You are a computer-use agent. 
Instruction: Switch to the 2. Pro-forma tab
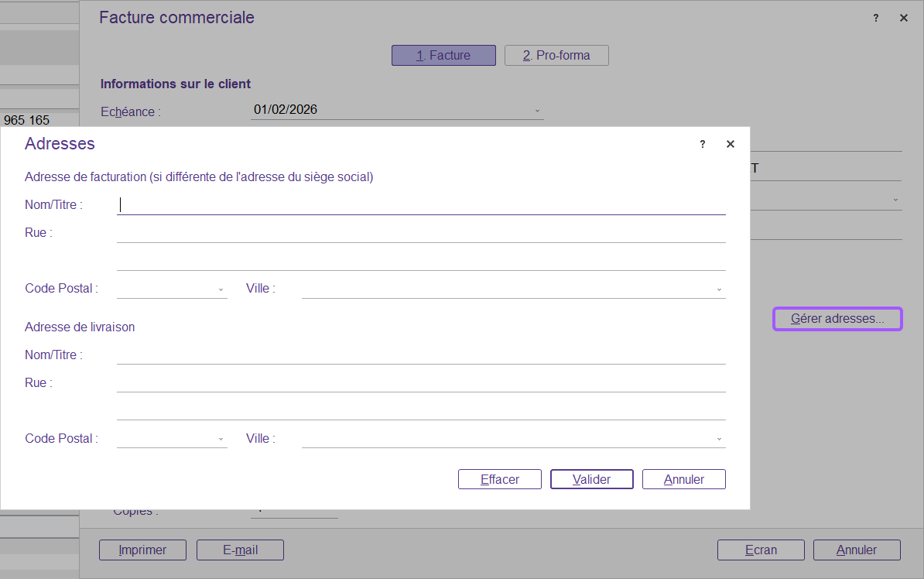click(x=556, y=56)
